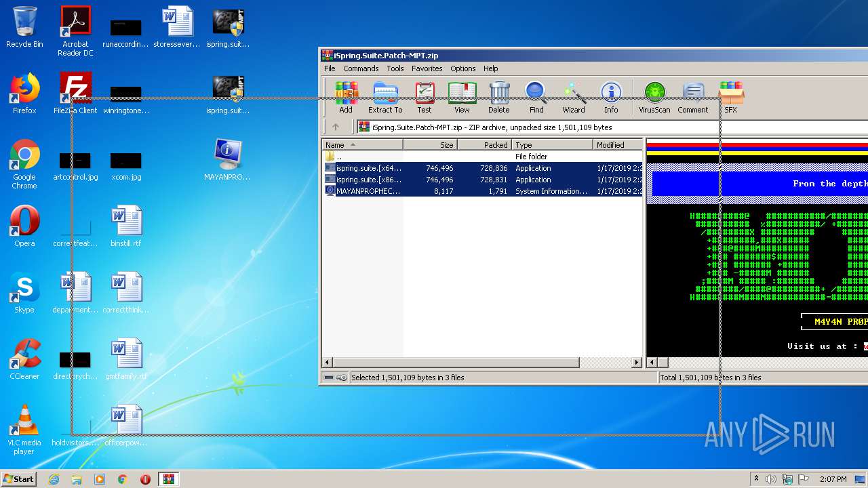The height and width of the screenshot is (488, 868).
Task: Select Google Chrome desktop shortcut
Action: tap(24, 164)
